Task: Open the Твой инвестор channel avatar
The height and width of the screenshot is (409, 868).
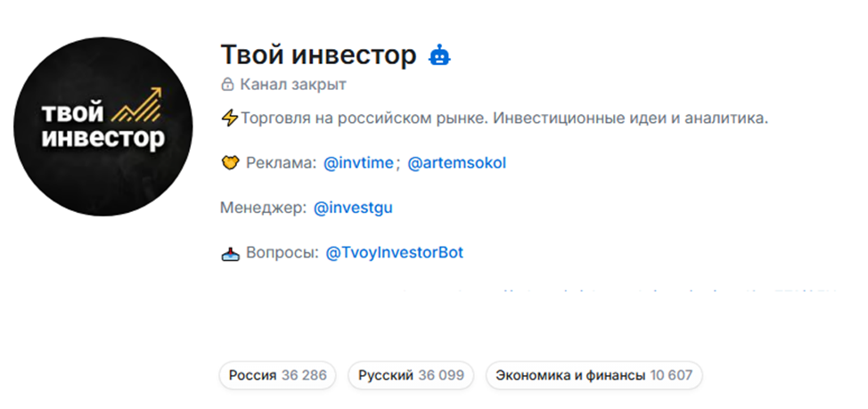Action: click(x=103, y=127)
